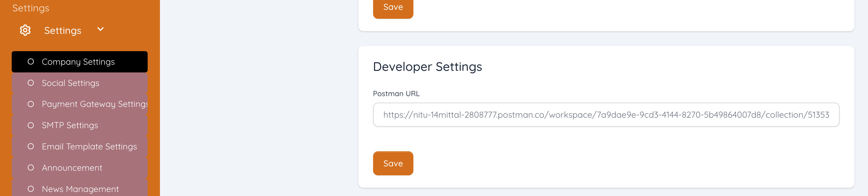Image resolution: width=868 pixels, height=196 pixels.
Task: Click the circle icon beside Announcement
Action: (x=31, y=168)
